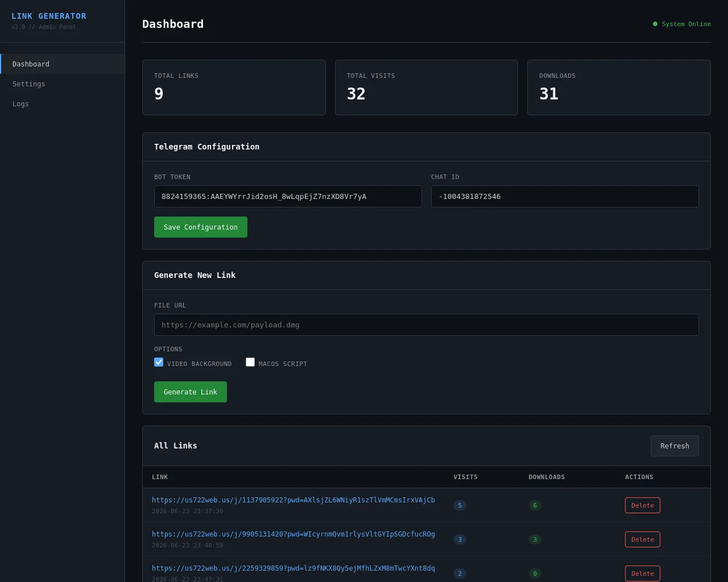Click the timestamp 2026-06-23 23:37:30
728x582 pixels.
(x=187, y=511)
